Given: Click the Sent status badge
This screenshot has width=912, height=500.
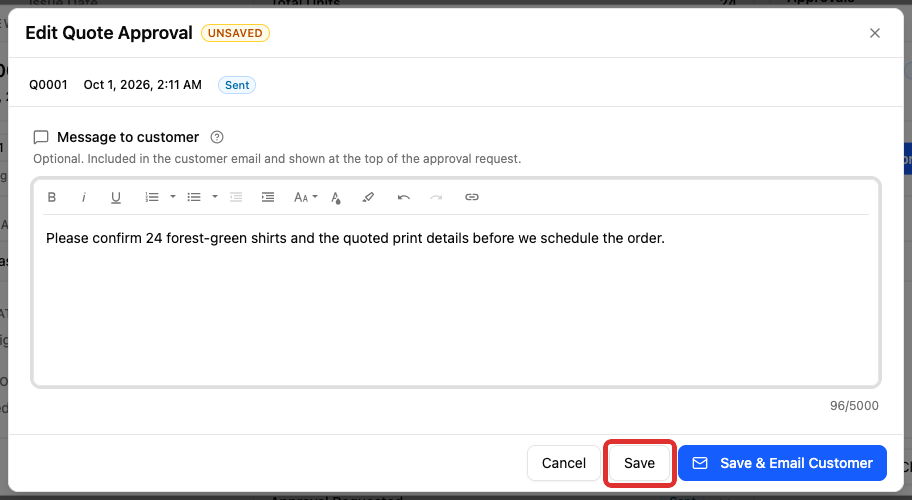Looking at the screenshot, I should 237,85.
